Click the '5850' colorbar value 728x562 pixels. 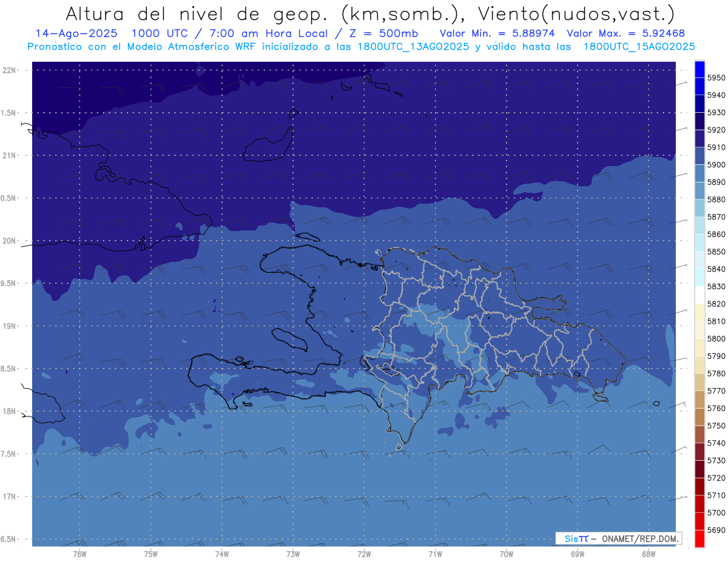[x=716, y=252]
